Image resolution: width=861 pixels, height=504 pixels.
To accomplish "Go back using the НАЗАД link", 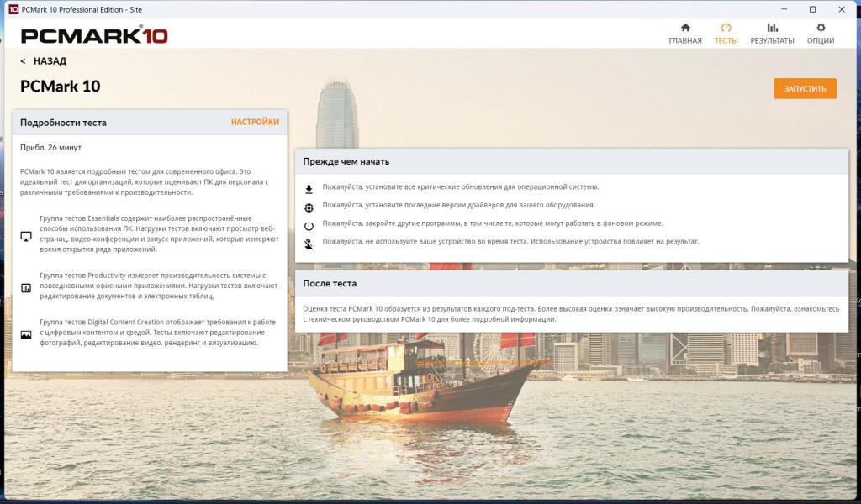I will coord(44,61).
